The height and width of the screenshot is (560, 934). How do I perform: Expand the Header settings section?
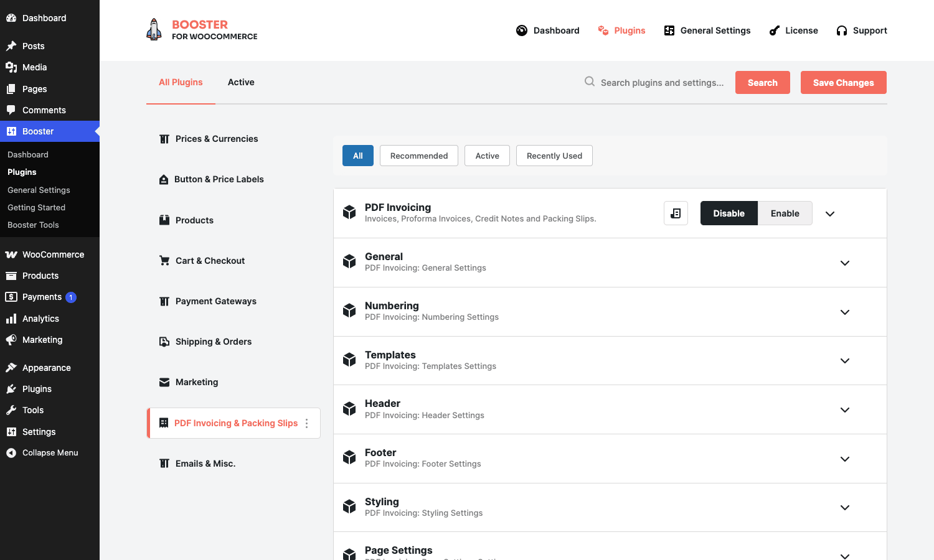point(845,409)
